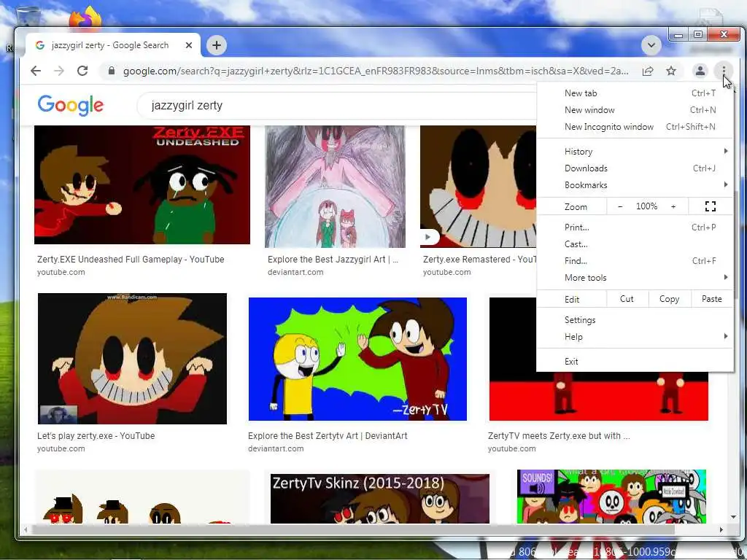747x560 pixels.
Task: Open the Let's play zerty.exe thumbnail
Action: tap(133, 359)
